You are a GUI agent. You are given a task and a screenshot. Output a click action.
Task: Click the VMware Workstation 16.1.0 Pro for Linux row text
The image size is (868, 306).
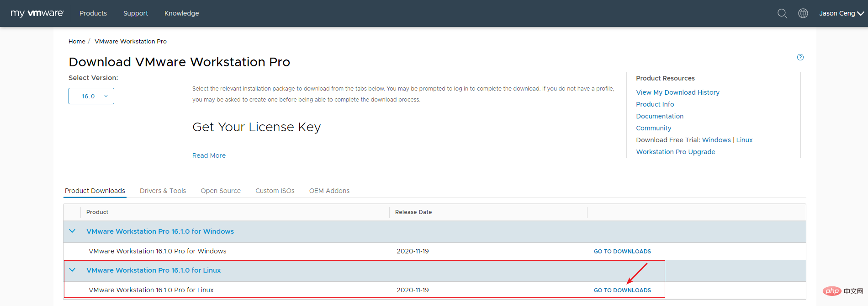[151, 290]
